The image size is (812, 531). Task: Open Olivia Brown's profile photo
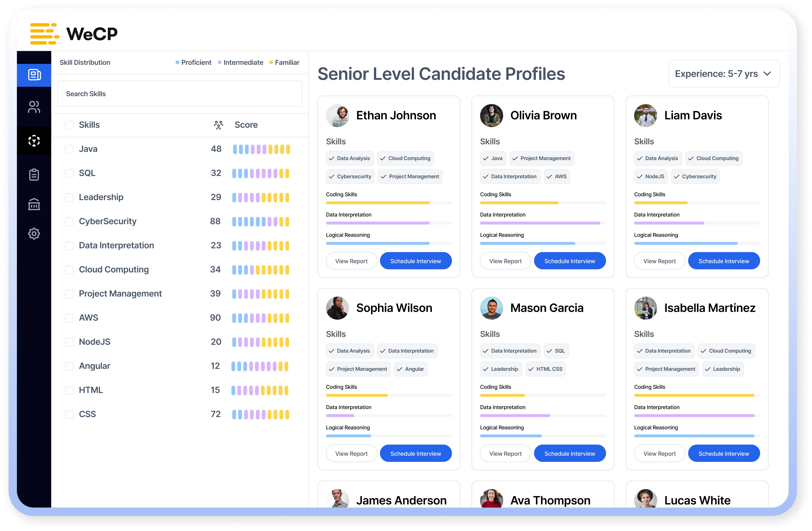[x=491, y=116]
